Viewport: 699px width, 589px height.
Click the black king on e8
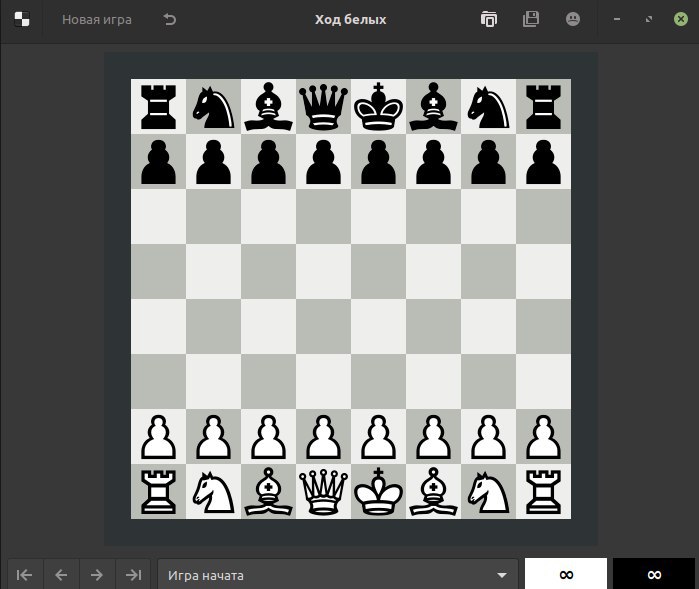[x=378, y=107]
